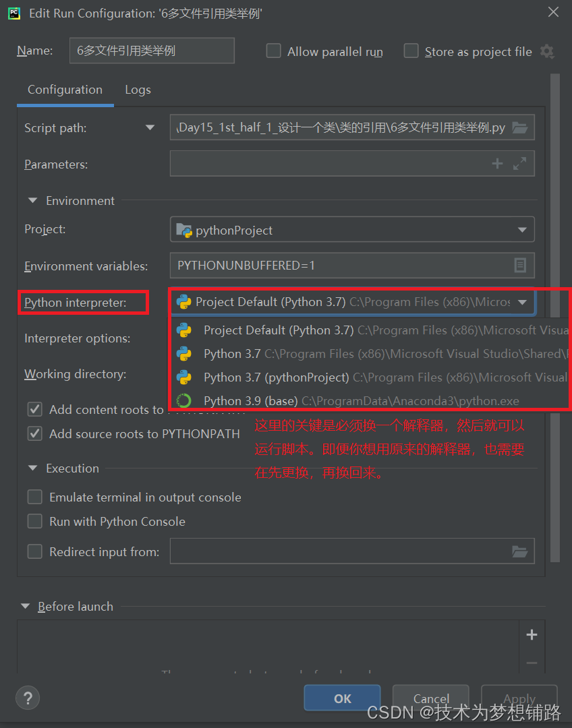572x728 pixels.
Task: Open file browser for Script path
Action: [x=520, y=127]
